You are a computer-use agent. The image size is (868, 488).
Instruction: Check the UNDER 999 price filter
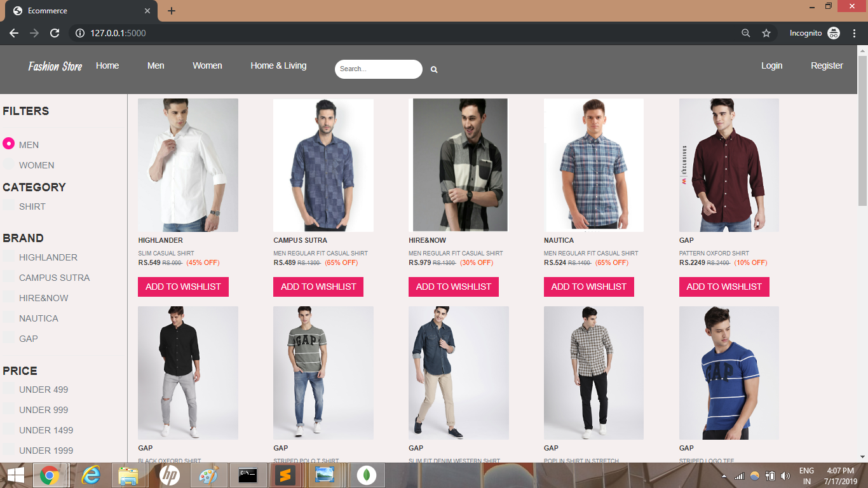click(x=8, y=409)
